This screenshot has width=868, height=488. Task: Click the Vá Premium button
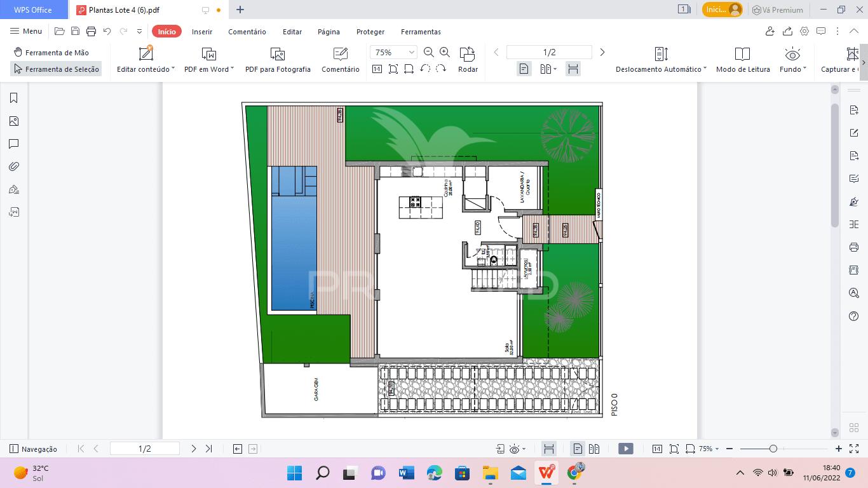coord(778,10)
